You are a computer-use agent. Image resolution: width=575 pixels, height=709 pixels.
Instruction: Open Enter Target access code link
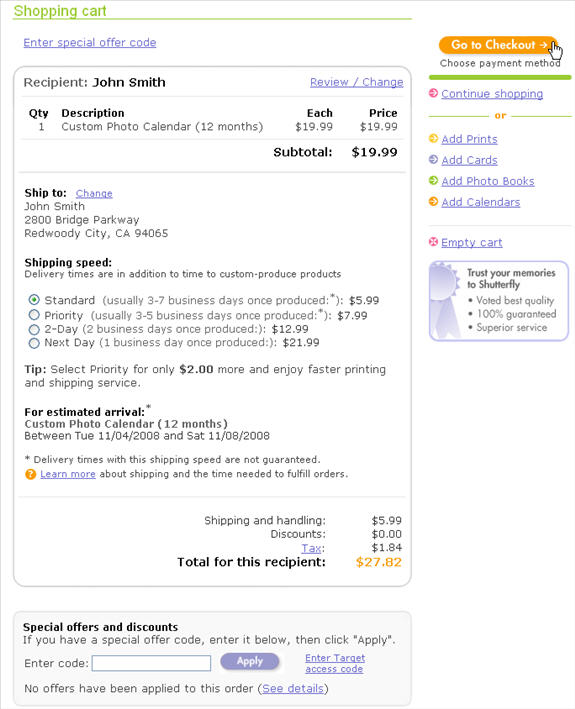[x=335, y=663]
